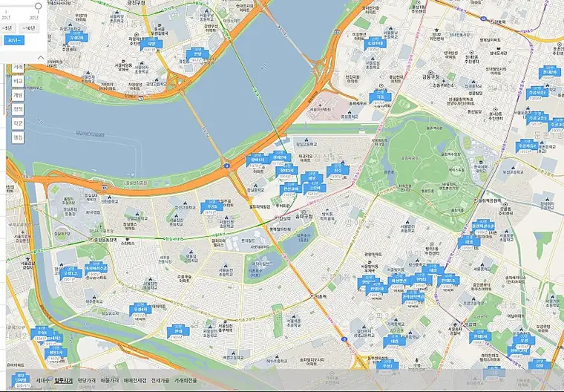
Task: Collapse the filter panel with the up chevron
Action: click(41, 57)
